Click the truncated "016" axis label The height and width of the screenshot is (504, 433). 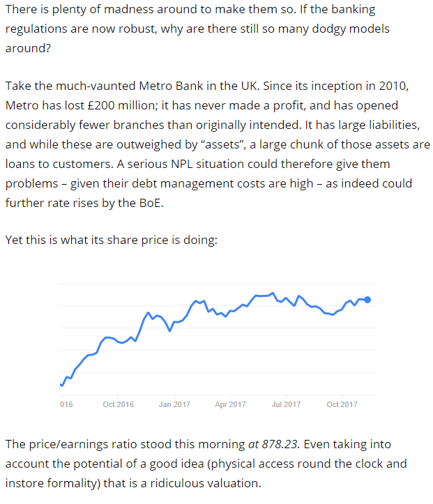66,404
